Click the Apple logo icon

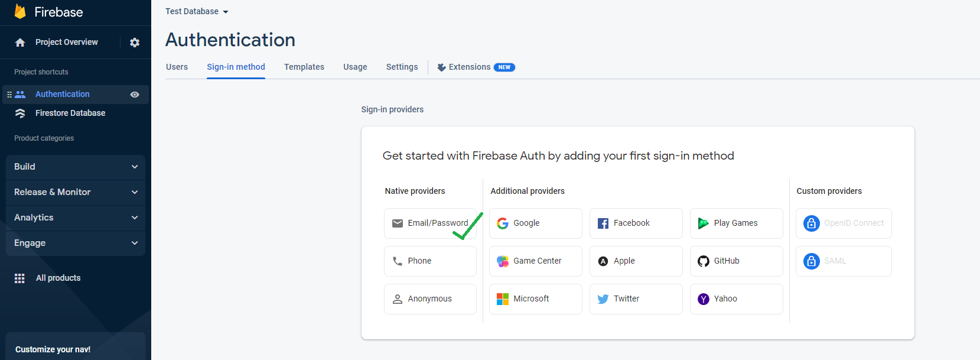603,261
